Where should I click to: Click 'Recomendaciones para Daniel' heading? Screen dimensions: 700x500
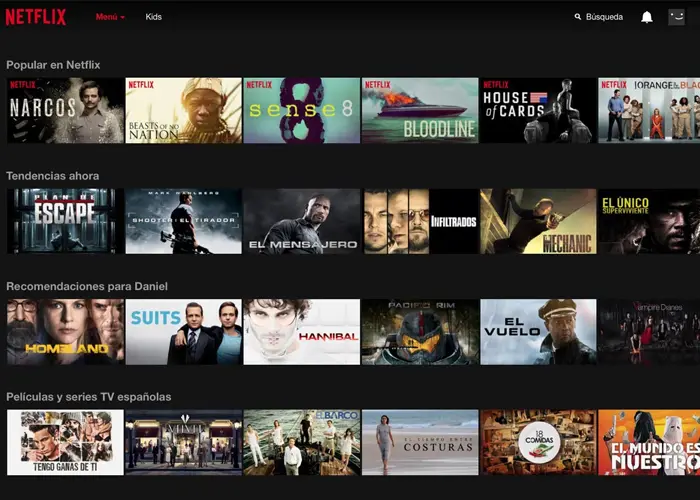click(87, 287)
